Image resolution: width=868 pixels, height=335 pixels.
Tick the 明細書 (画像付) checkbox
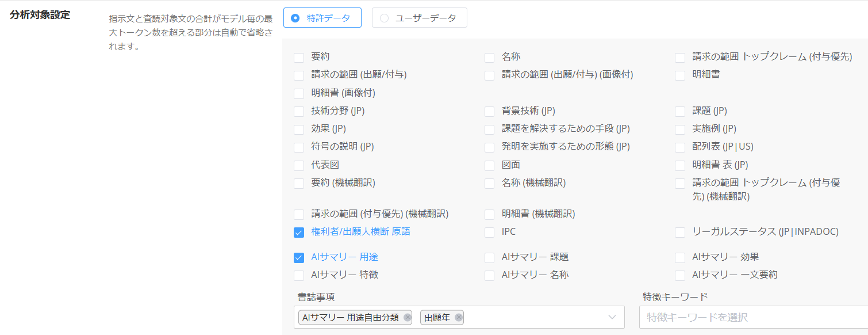click(299, 93)
